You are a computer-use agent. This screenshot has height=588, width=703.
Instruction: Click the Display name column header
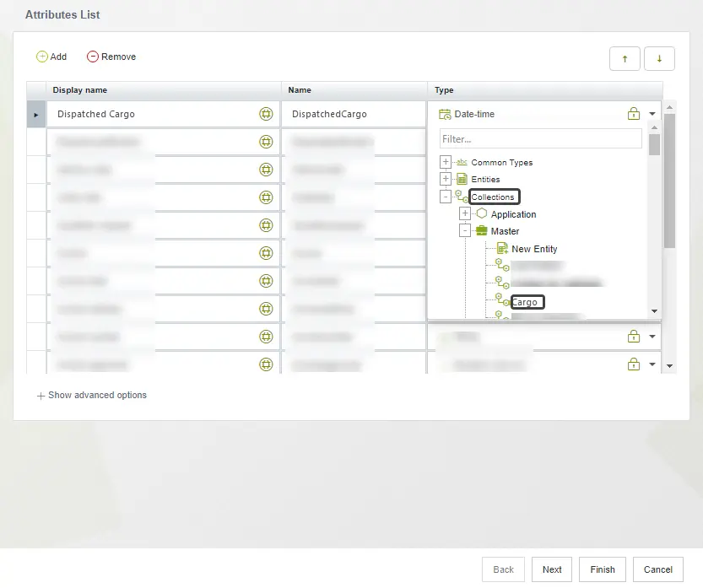(164, 90)
